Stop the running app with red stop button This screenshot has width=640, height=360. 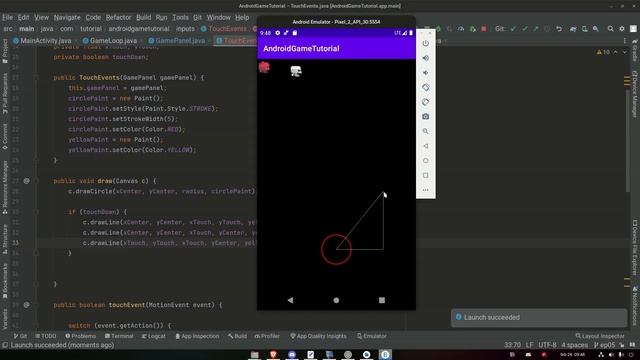[484, 29]
